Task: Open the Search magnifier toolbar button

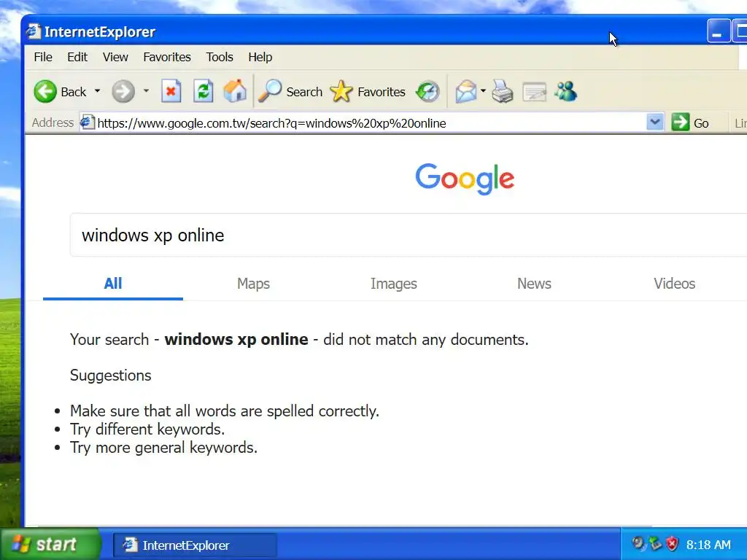Action: [x=290, y=91]
